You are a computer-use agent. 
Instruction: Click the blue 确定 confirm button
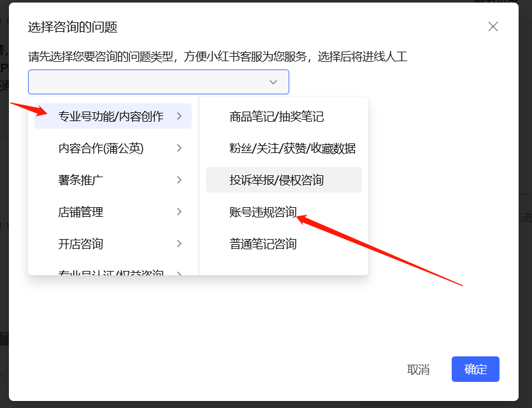click(475, 369)
